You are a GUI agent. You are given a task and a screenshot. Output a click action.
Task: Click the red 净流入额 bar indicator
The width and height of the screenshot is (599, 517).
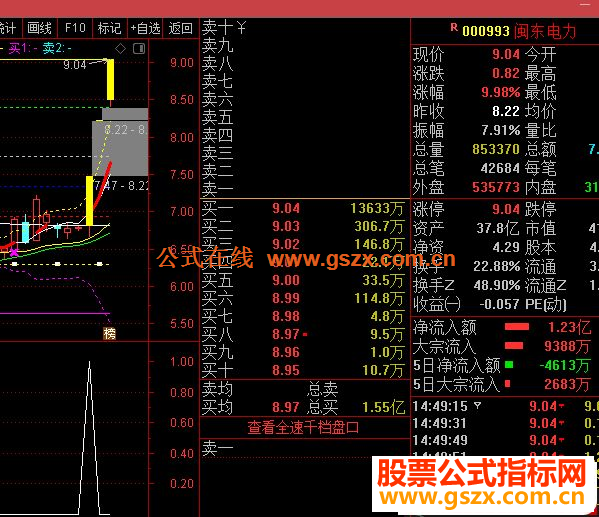(x=516, y=327)
